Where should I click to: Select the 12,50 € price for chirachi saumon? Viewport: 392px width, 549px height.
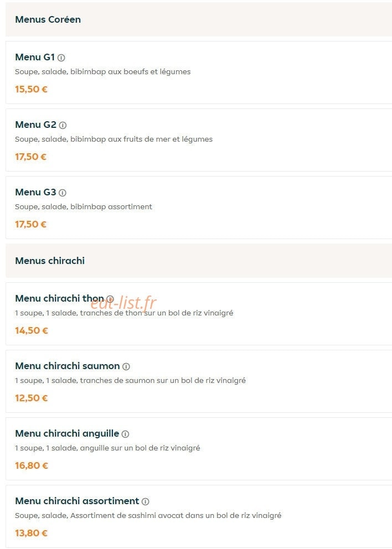pyautogui.click(x=31, y=398)
